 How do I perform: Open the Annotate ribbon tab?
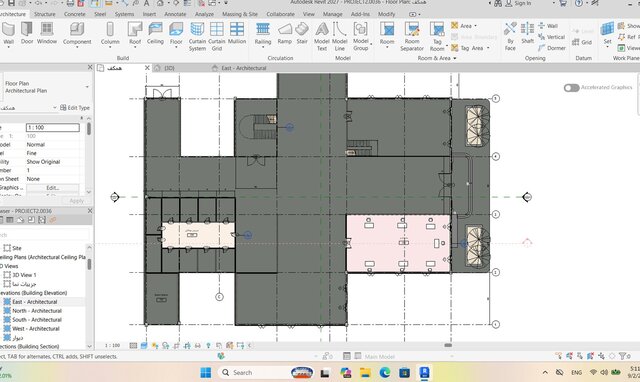[x=175, y=14]
